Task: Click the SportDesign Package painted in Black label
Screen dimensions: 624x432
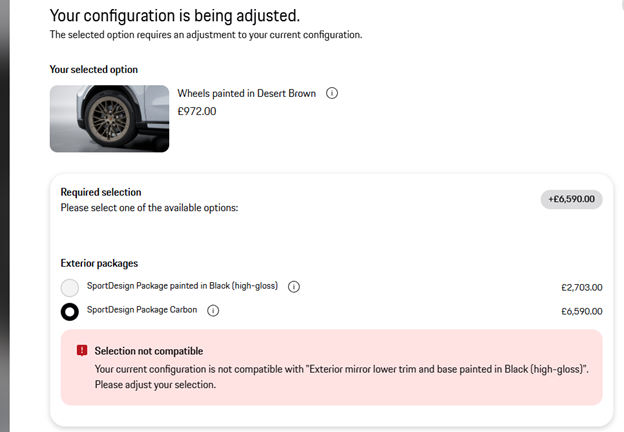Action: pyautogui.click(x=182, y=286)
